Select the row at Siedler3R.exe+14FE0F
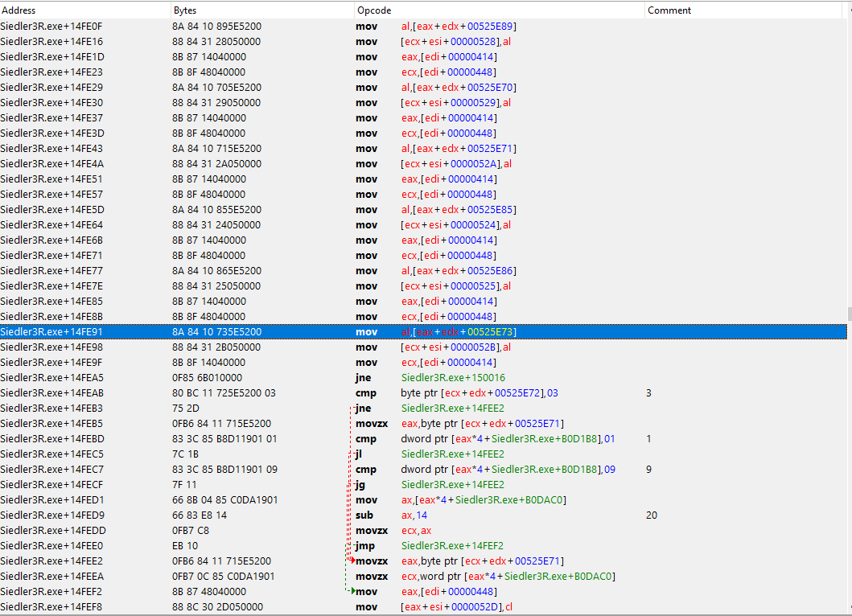The image size is (852, 616). (x=423, y=26)
